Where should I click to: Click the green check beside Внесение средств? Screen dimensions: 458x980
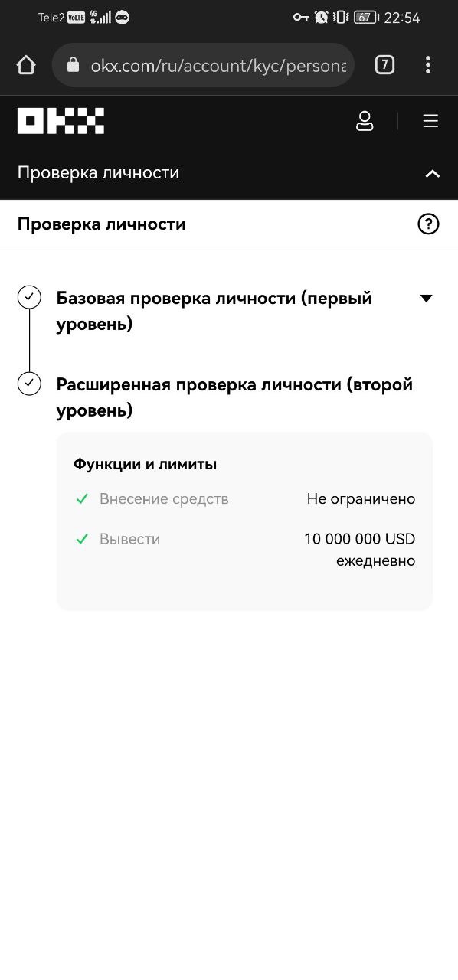click(x=82, y=499)
